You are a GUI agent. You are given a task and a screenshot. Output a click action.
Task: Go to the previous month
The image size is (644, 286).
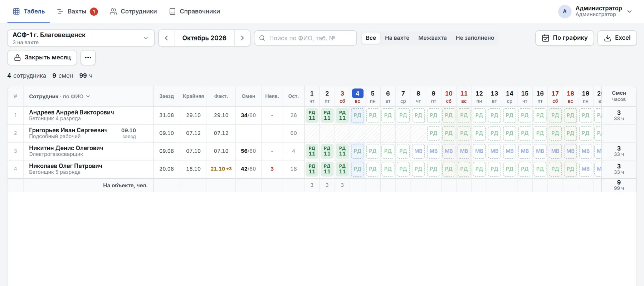(x=166, y=38)
